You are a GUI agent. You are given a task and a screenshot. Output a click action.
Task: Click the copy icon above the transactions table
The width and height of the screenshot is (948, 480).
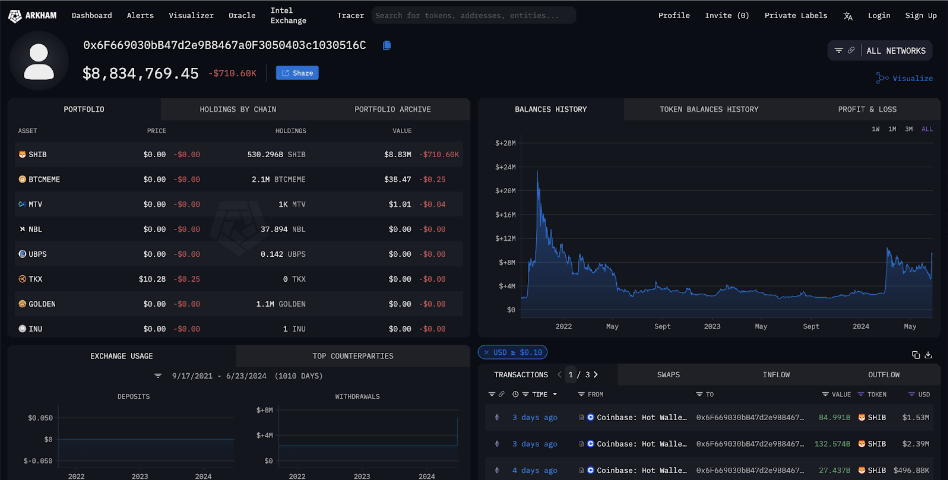coord(916,355)
